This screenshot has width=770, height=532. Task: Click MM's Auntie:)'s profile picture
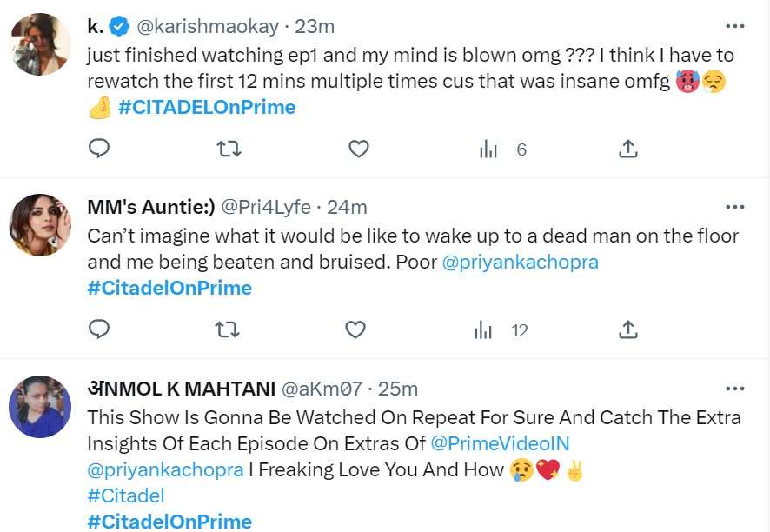click(39, 225)
